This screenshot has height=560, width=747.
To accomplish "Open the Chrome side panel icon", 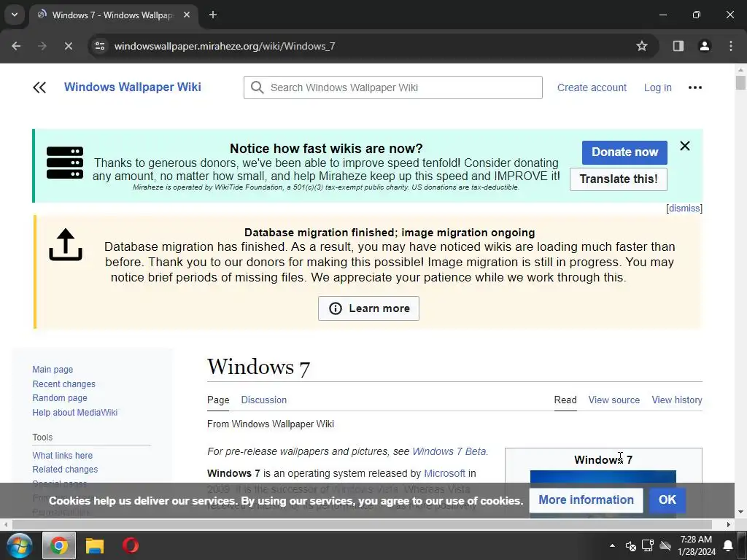I will click(x=678, y=46).
